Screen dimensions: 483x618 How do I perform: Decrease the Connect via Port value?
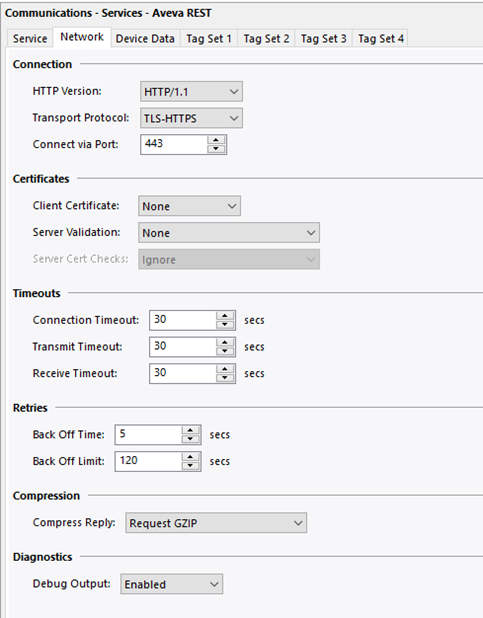216,149
